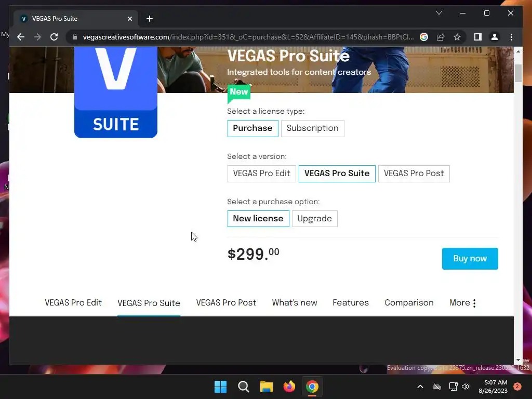Click the address bar URL field
This screenshot has height=399, width=532.
(x=248, y=37)
